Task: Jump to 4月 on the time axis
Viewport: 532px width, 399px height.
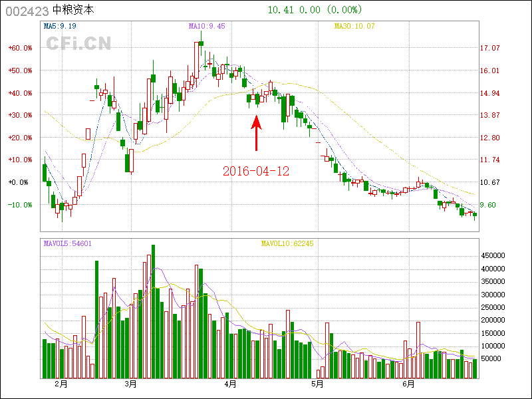Action: [230, 384]
